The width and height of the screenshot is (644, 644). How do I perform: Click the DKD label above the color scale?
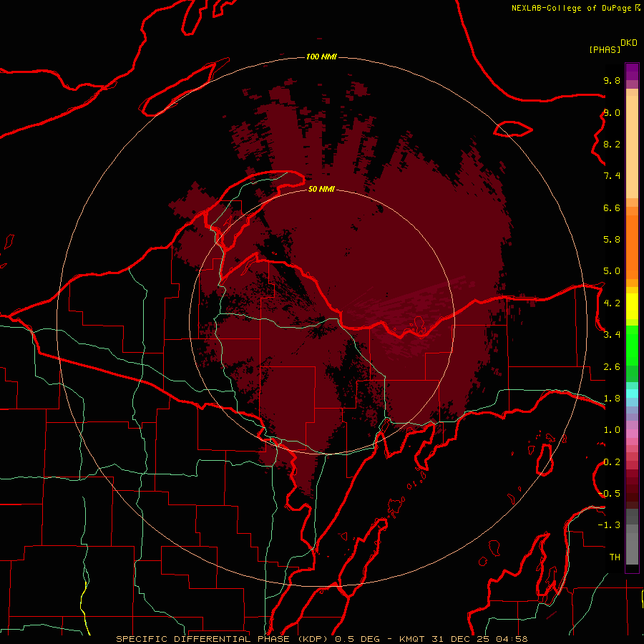tap(629, 43)
